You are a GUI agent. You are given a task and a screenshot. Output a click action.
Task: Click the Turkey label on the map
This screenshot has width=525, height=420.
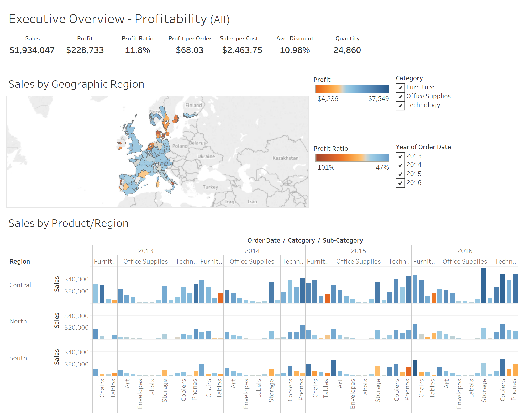coord(210,187)
